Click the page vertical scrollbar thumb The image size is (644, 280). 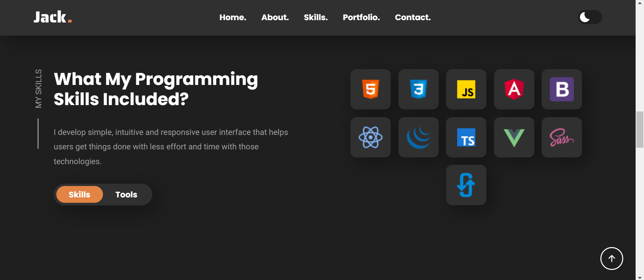640,130
